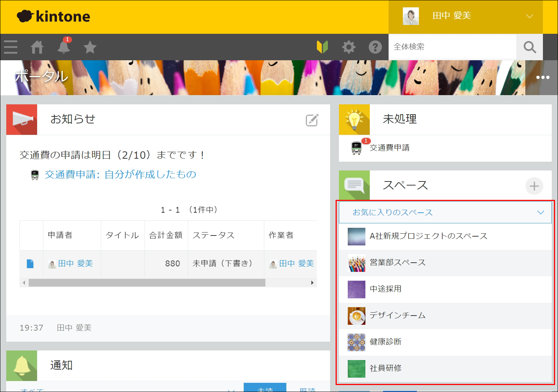Open the 営業部スペース space
The height and width of the screenshot is (392, 558).
point(397,263)
